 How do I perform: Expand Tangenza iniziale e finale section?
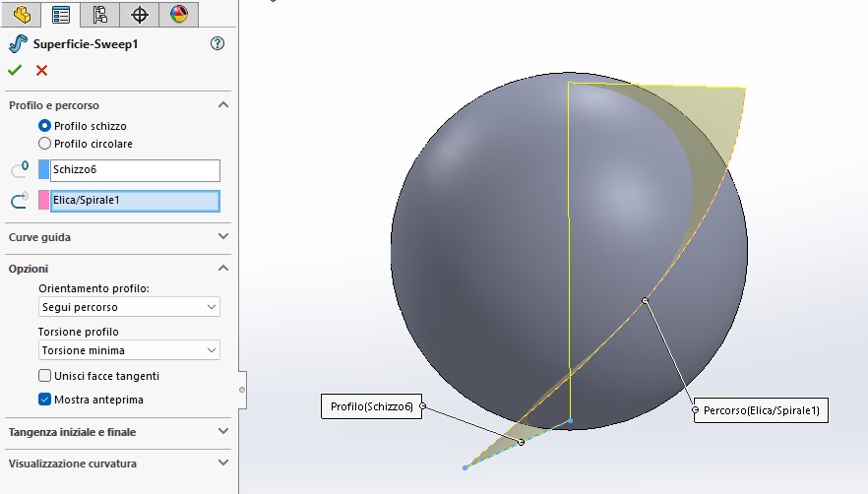click(118, 432)
